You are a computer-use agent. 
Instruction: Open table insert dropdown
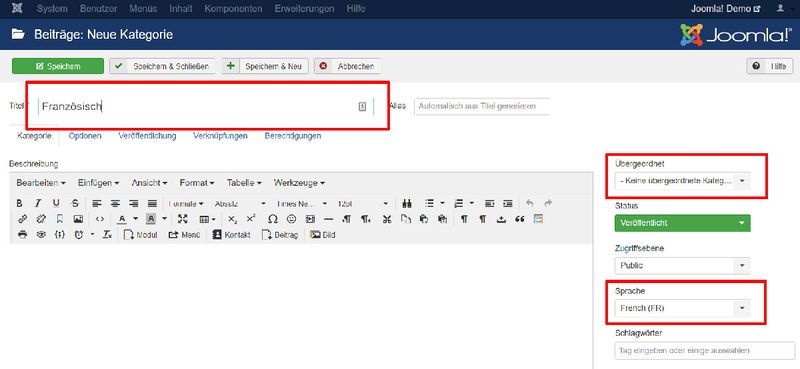[207, 219]
